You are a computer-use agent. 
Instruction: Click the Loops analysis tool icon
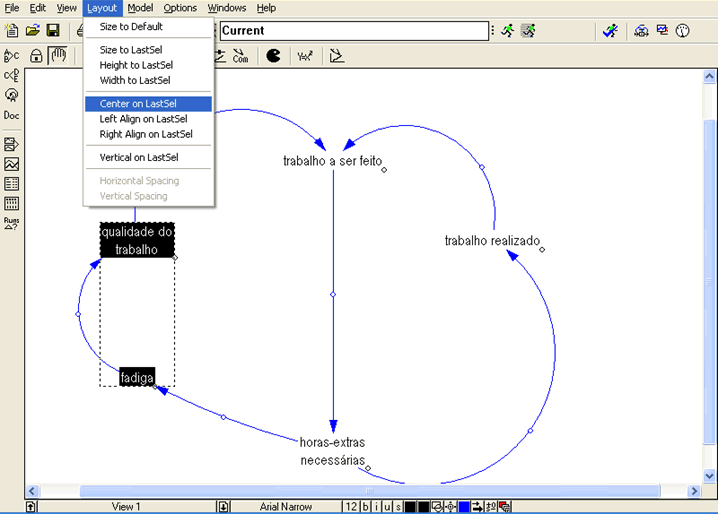[12, 95]
